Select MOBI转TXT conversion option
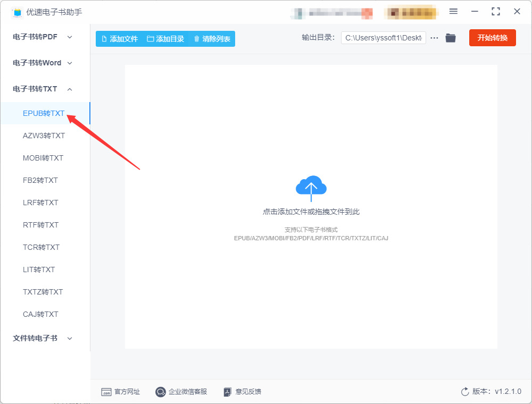This screenshot has width=532, height=404. coord(43,158)
